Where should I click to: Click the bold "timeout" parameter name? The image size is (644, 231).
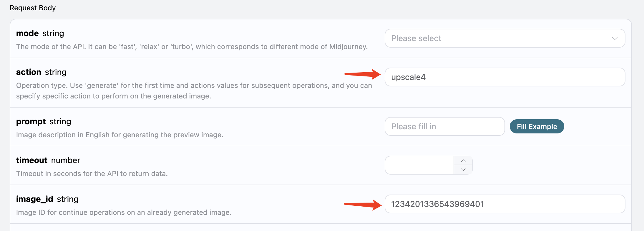point(32,160)
